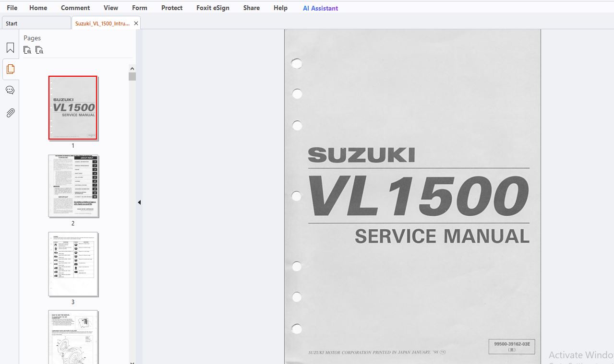Click the SUZUKI logo on the document page
Viewport: 614px width, 364px height.
pos(361,155)
